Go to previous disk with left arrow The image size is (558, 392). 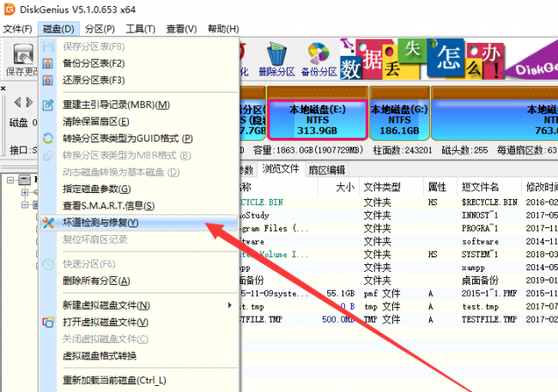(17, 102)
